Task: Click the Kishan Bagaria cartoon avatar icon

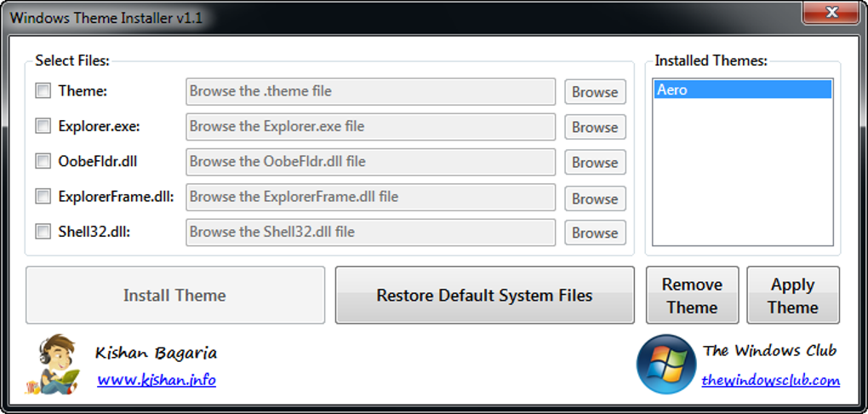Action: point(58,365)
